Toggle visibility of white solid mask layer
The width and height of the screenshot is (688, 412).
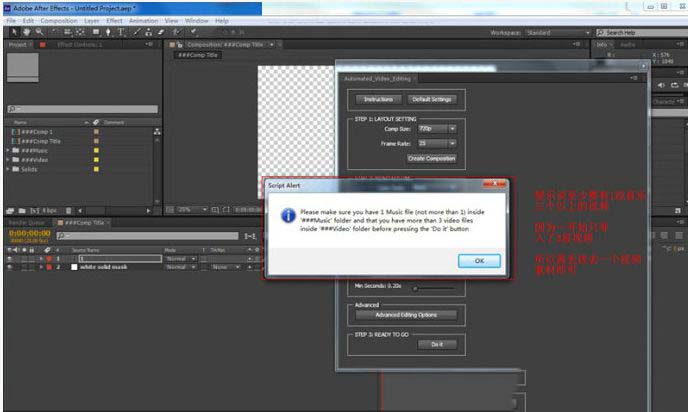coord(10,267)
